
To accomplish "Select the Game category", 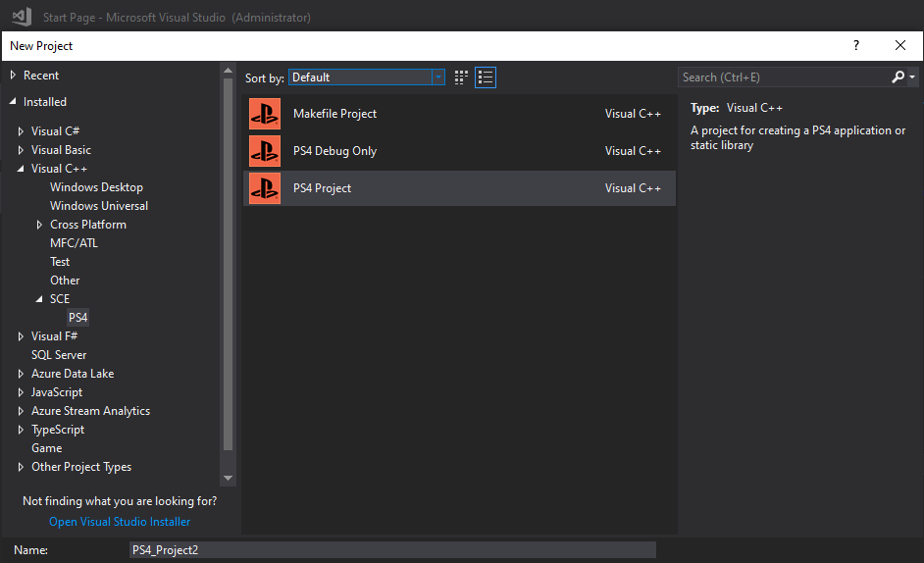I will tap(46, 448).
